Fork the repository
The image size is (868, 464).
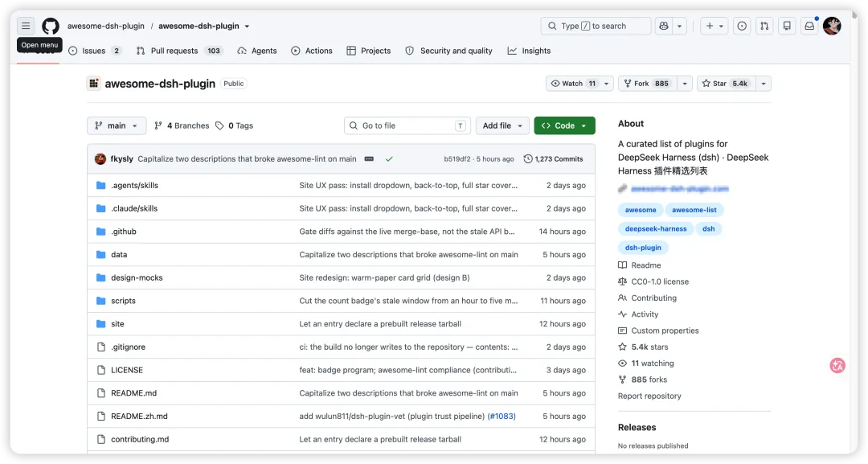tap(647, 84)
